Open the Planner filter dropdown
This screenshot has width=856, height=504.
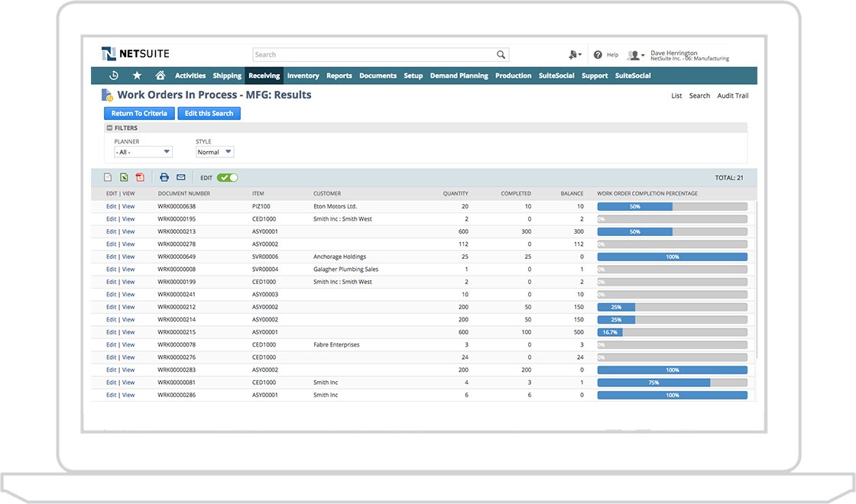coord(143,152)
